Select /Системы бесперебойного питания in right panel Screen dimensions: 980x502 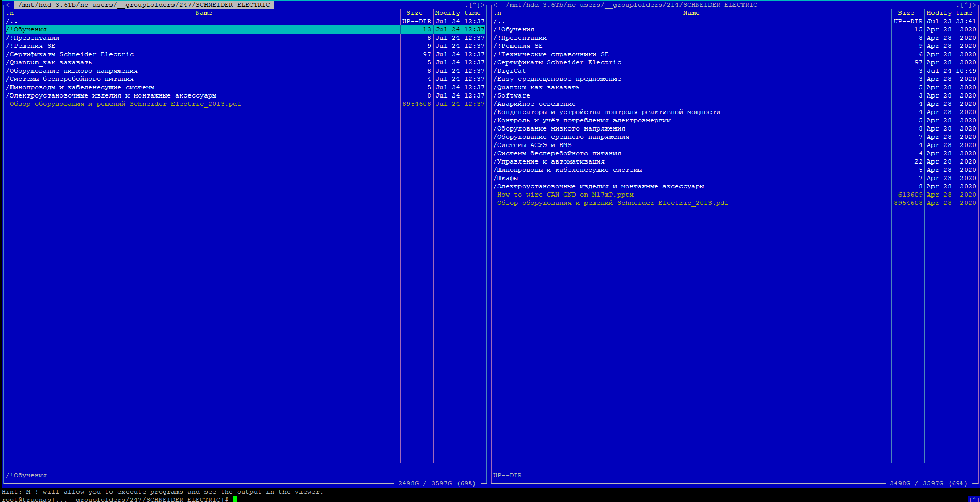click(x=735, y=153)
